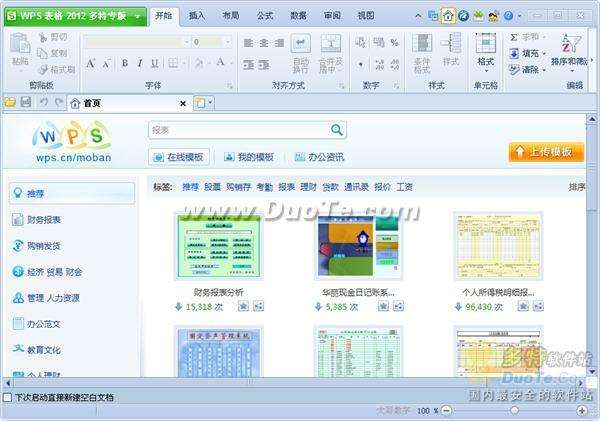The height and width of the screenshot is (421, 600).
Task: Click the Save disk icon
Action: point(26,102)
